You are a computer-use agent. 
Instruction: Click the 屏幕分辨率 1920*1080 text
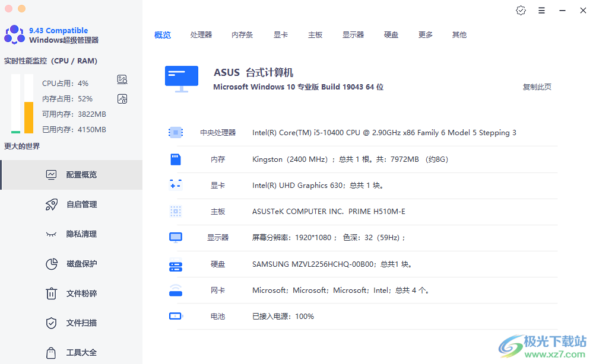[x=329, y=238]
